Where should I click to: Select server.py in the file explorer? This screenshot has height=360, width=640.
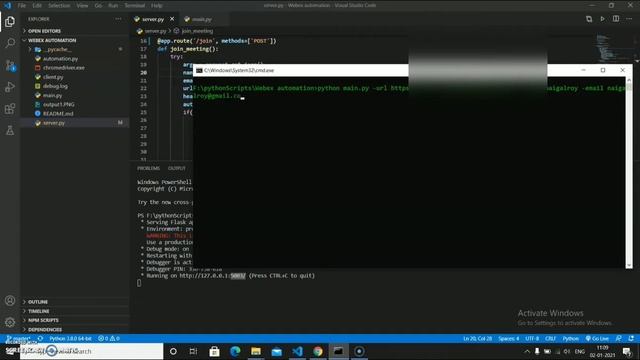pyautogui.click(x=75, y=123)
